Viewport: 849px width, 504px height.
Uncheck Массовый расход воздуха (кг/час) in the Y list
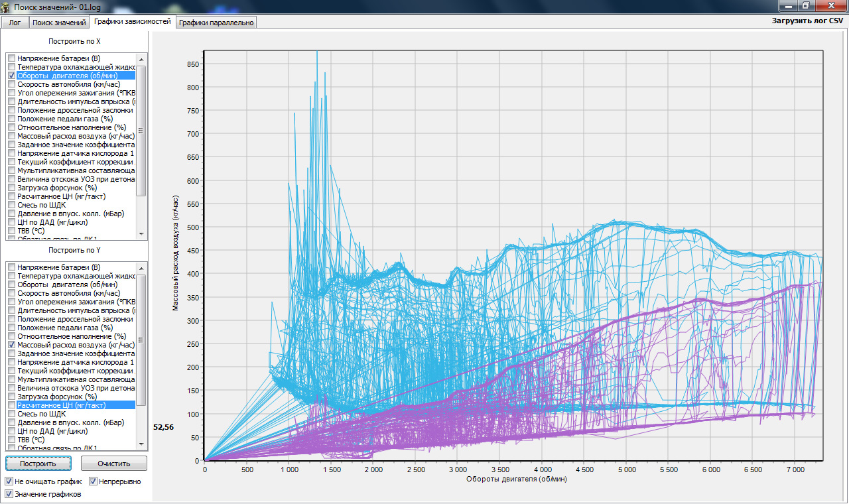pos(11,345)
